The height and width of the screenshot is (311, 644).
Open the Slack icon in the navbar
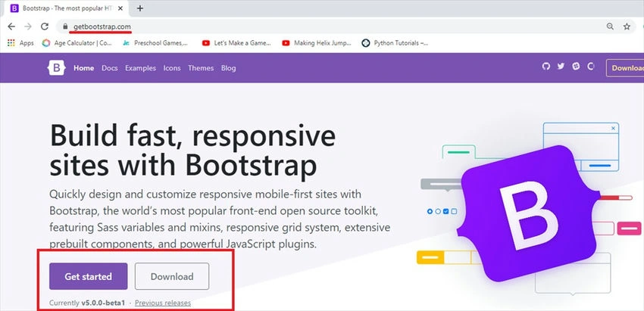click(x=576, y=67)
